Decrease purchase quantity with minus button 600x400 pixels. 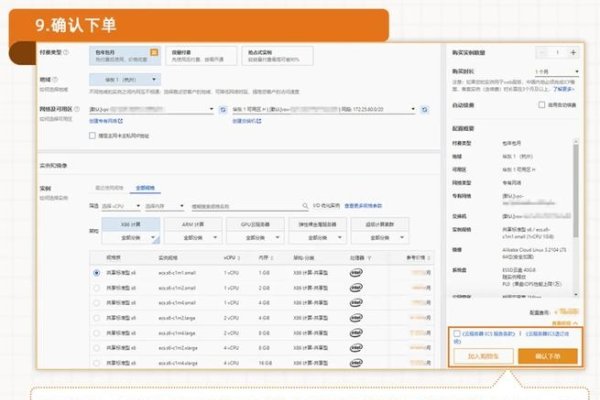click(542, 53)
